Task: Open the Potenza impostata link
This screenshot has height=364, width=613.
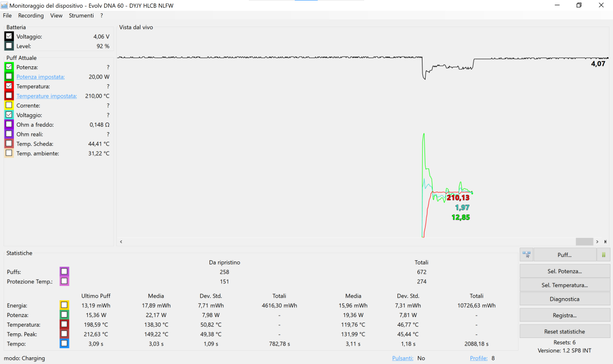Action: coord(40,77)
